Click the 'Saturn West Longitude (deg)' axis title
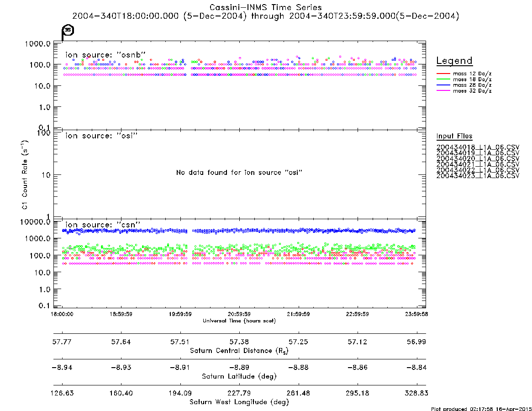 click(x=239, y=402)
